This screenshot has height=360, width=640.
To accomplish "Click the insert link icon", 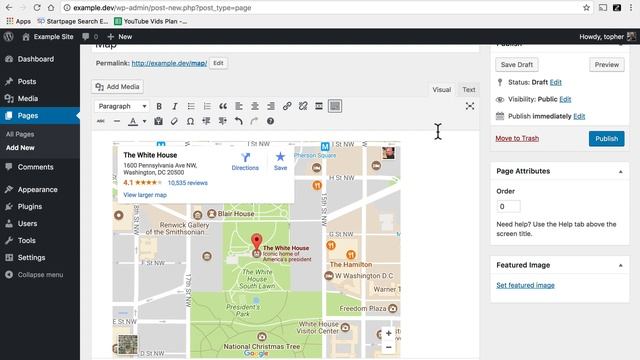I will pos(287,106).
